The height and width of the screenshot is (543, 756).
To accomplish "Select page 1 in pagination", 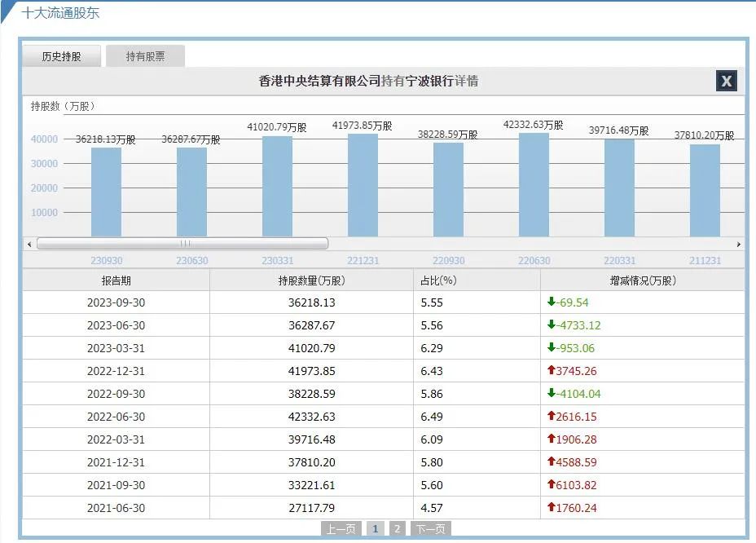I will (x=375, y=529).
